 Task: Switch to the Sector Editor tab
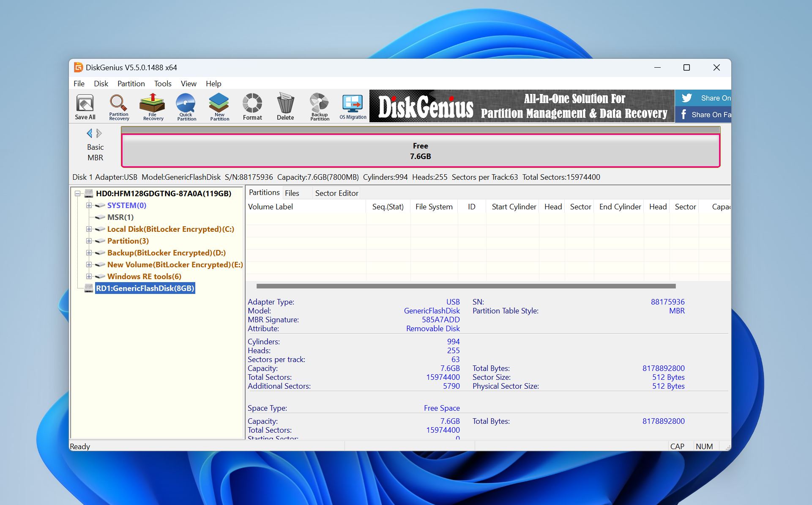336,192
